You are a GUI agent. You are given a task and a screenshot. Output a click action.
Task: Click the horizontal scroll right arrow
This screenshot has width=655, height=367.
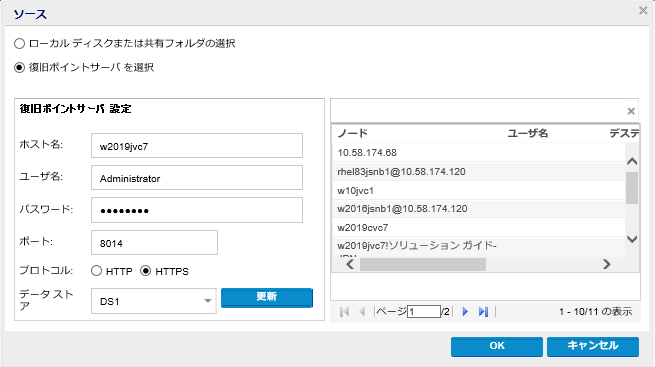[x=607, y=264]
